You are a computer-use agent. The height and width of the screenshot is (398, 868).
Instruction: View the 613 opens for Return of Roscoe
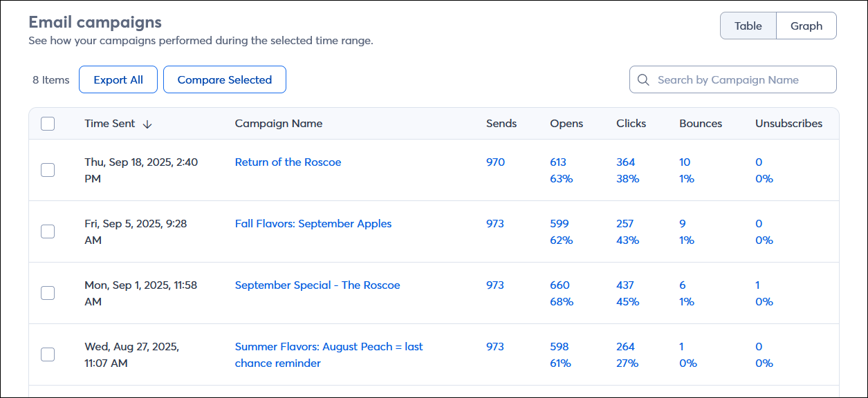(x=557, y=162)
